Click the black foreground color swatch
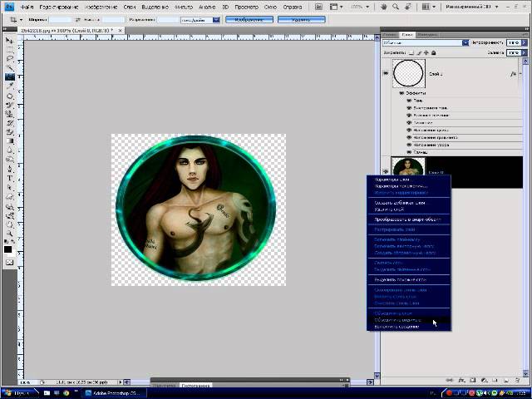Image resolution: width=532 pixels, height=399 pixels. pos(7,249)
